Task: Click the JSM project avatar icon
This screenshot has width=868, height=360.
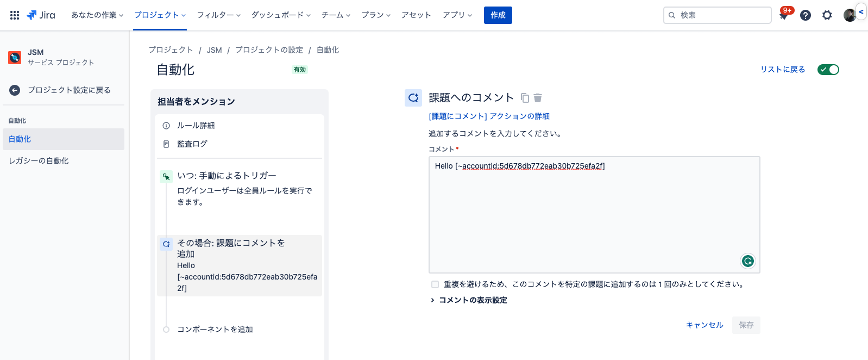Action: pos(15,57)
